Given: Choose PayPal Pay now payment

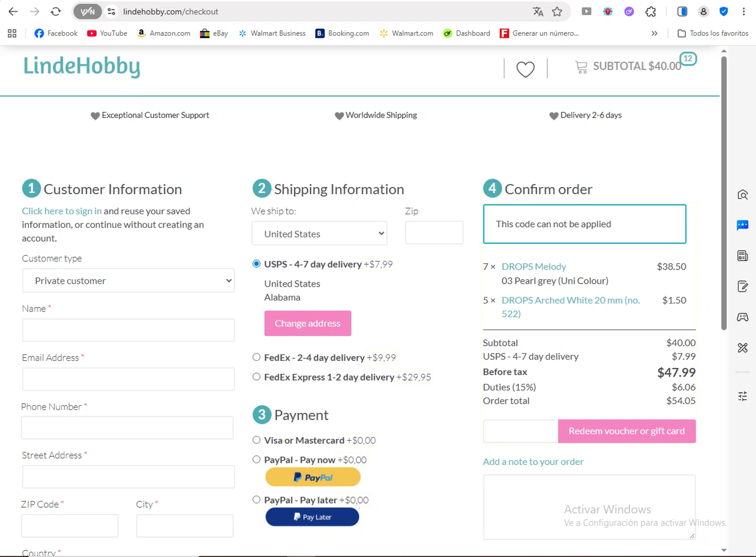Looking at the screenshot, I should (x=257, y=459).
